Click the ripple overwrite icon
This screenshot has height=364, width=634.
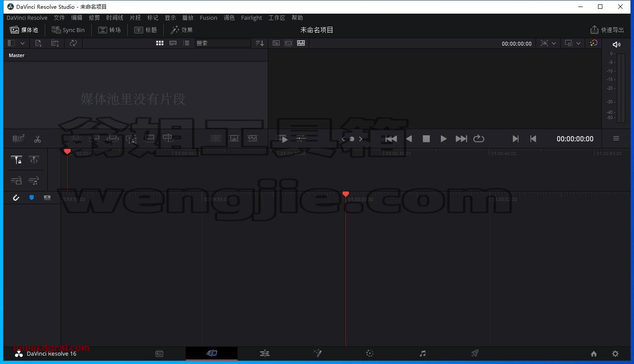pyautogui.click(x=113, y=139)
